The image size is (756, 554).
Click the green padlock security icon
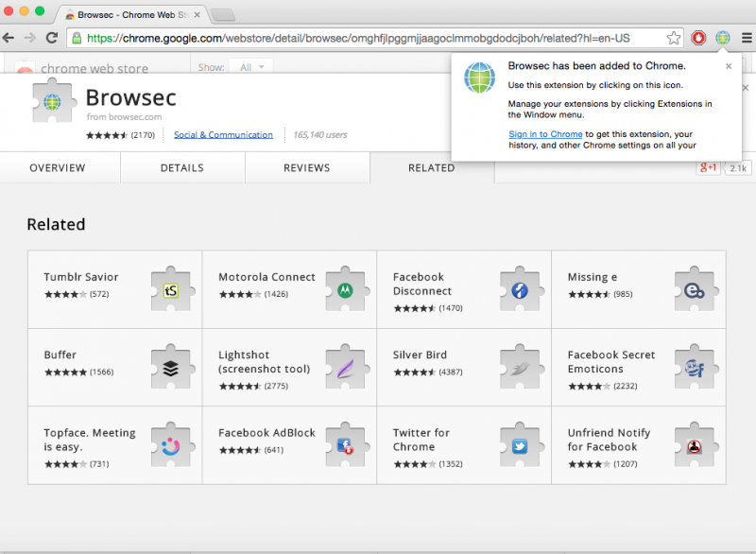click(77, 38)
